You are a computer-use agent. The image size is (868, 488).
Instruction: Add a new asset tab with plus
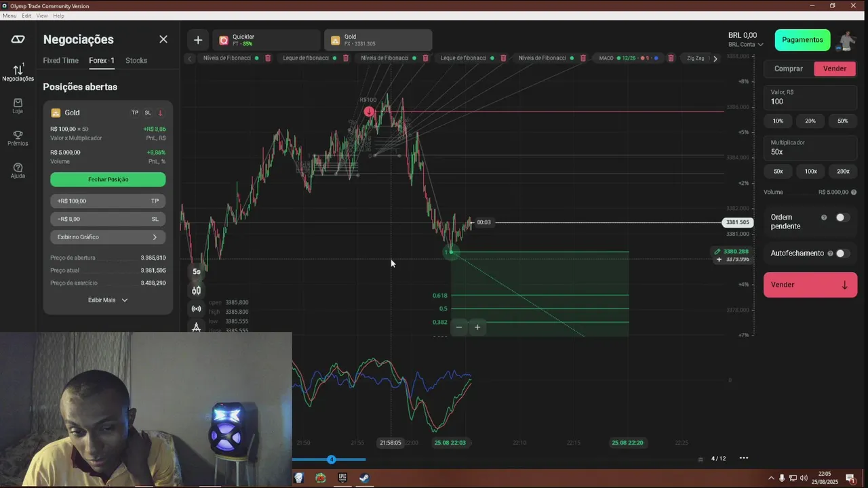coord(198,40)
